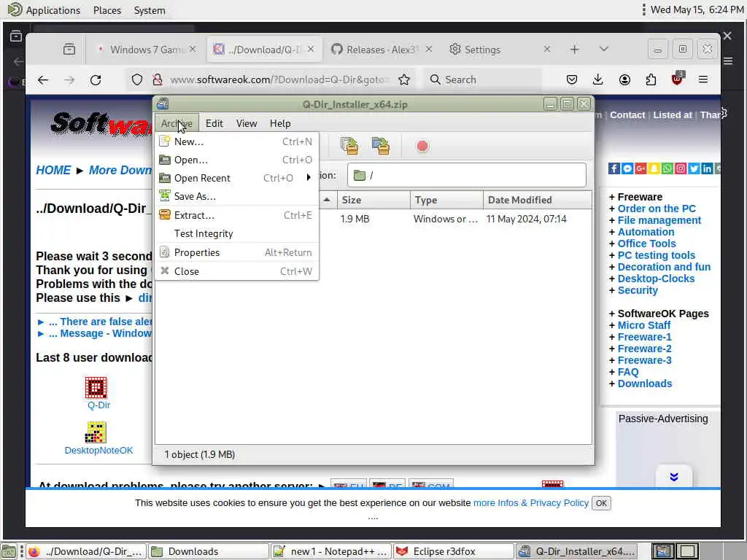Screen dimensions: 747x560
Task: Open more Infos & Privacy Policy link
Action: tap(531, 503)
